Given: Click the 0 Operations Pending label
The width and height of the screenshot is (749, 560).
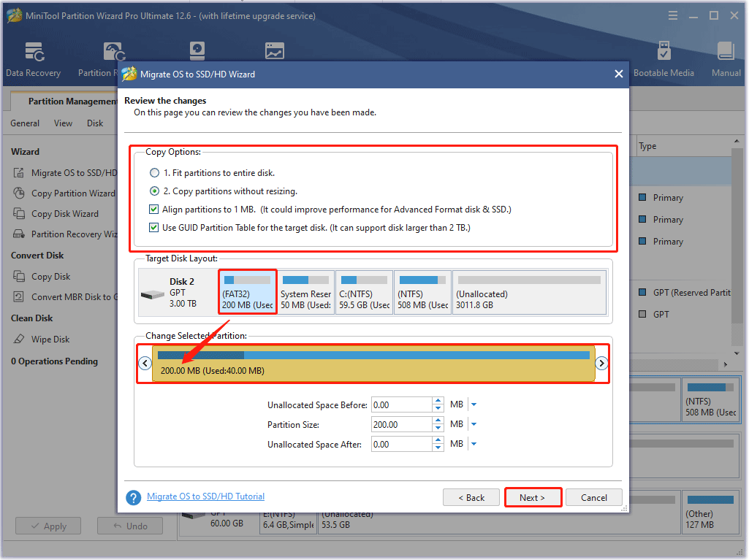Looking at the screenshot, I should 55,361.
